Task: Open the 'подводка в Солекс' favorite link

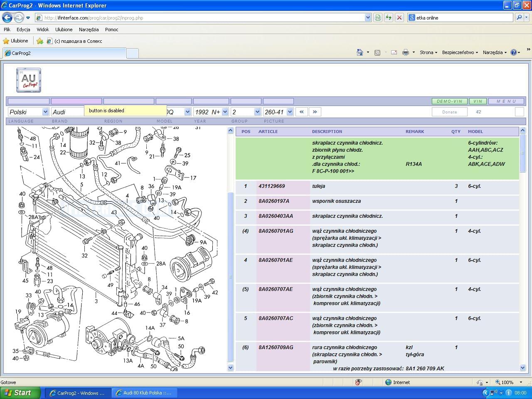Action: click(x=74, y=41)
